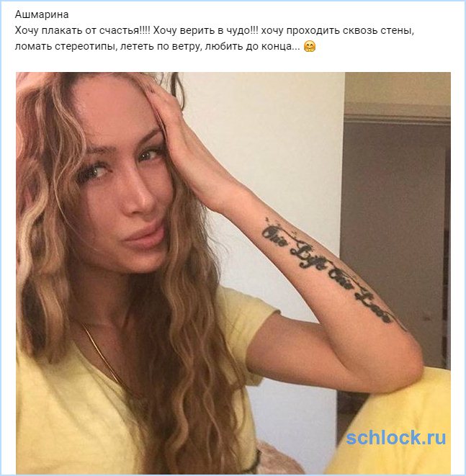The image size is (466, 476).
Task: Open the schlock.ru watermark link
Action: tap(396, 437)
